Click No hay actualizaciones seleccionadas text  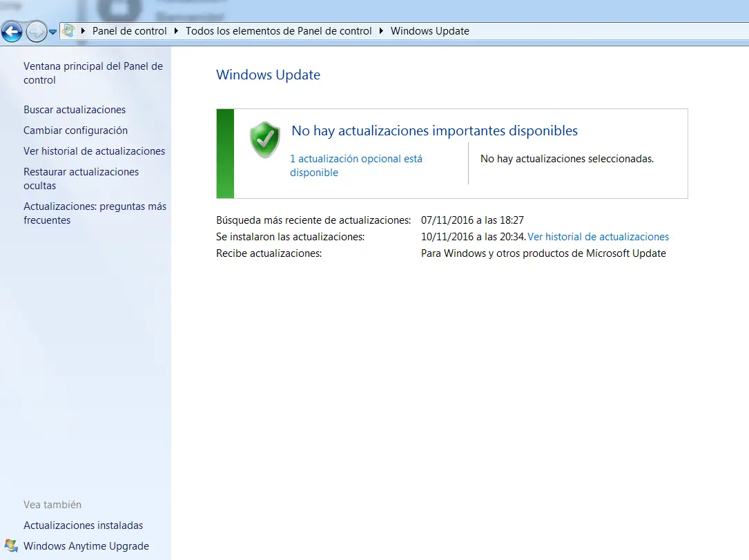pyautogui.click(x=567, y=159)
